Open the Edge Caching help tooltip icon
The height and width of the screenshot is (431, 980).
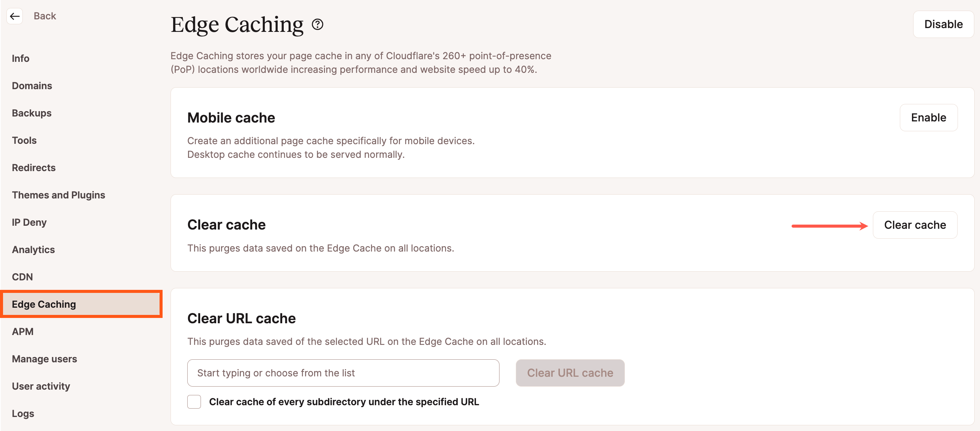point(317,25)
